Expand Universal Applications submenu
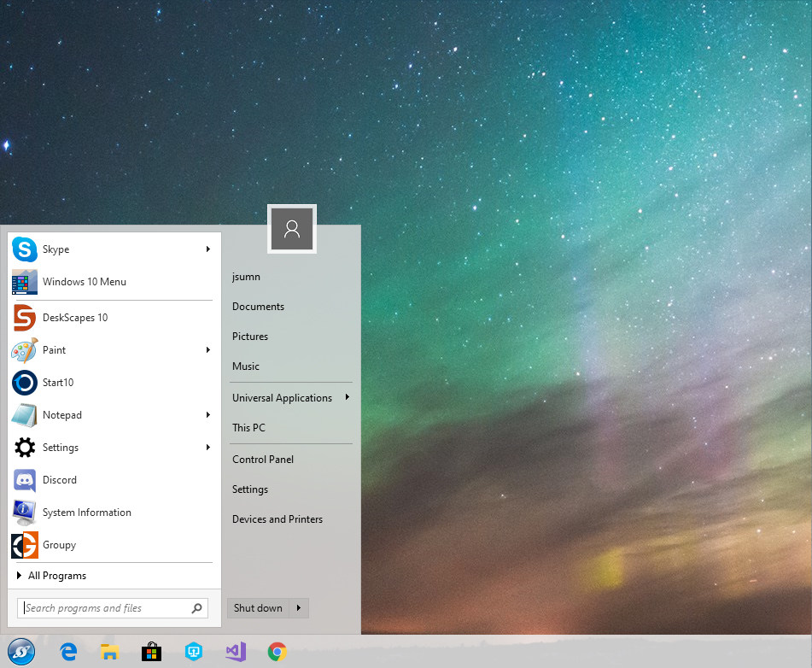Viewport: 812px width, 668px height. click(x=347, y=397)
